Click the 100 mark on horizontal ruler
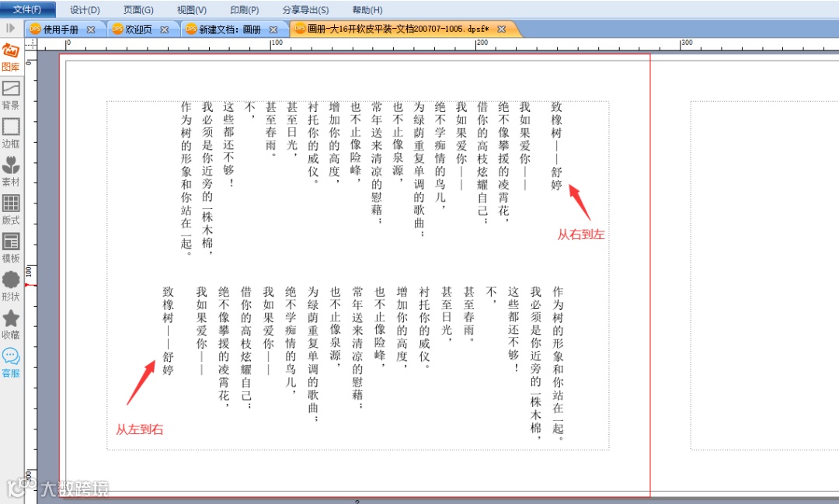Image resolution: width=839 pixels, height=504 pixels. pyautogui.click(x=277, y=43)
